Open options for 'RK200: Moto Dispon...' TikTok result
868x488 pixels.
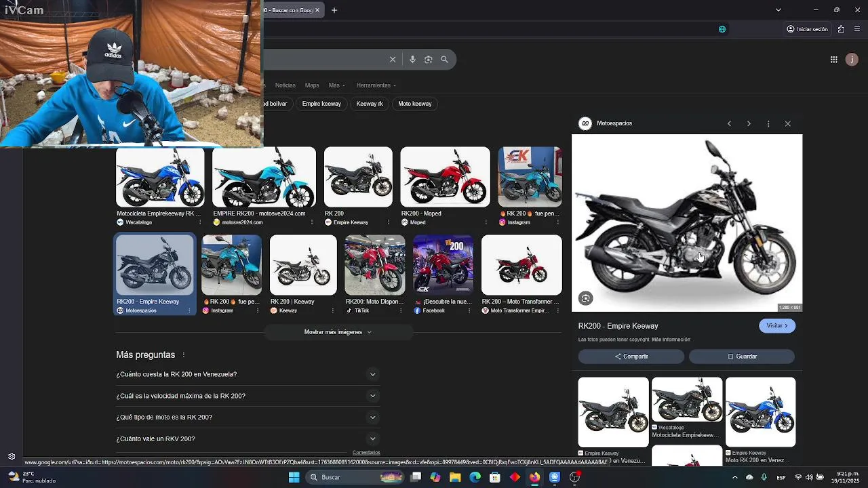point(401,310)
